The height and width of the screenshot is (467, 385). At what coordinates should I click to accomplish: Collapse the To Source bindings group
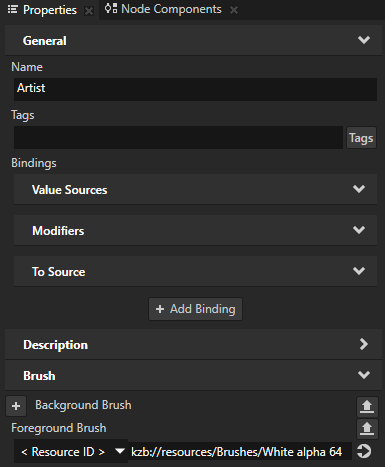click(x=359, y=271)
